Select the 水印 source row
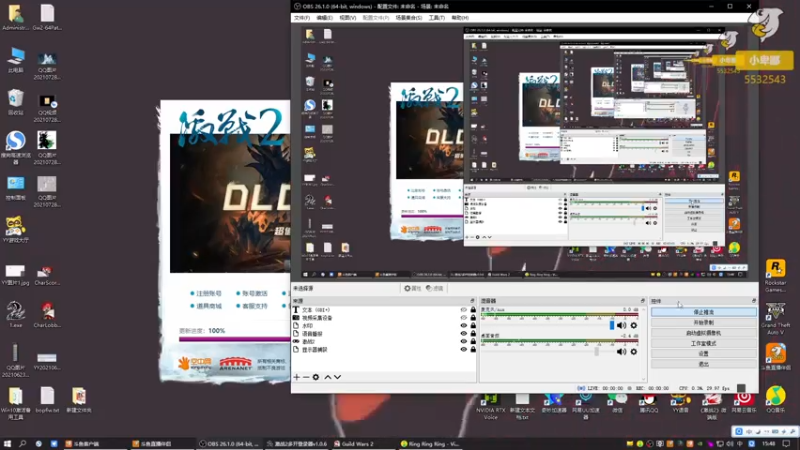800x450 pixels. [x=385, y=326]
